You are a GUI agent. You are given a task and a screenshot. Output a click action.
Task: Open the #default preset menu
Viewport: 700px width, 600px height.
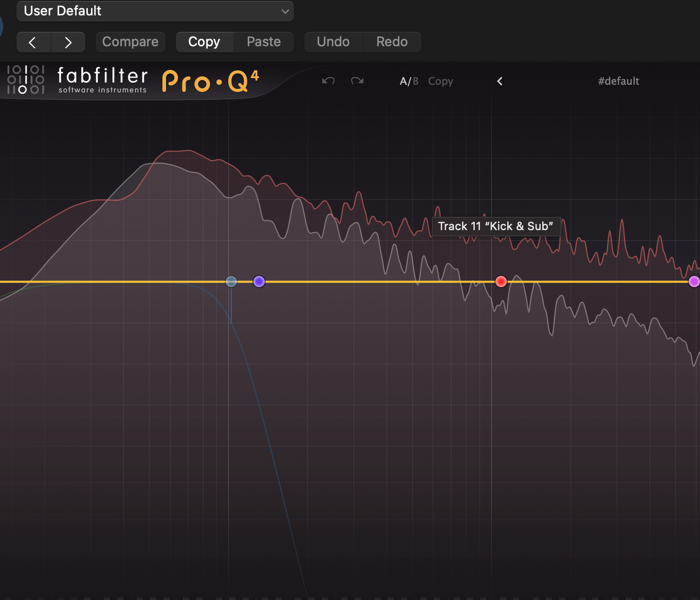618,81
